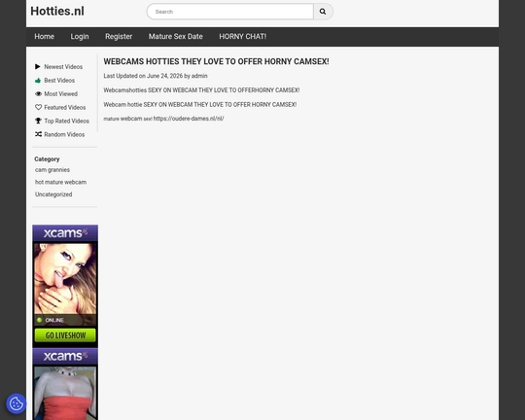Open the cookie preferences icon

(x=17, y=403)
